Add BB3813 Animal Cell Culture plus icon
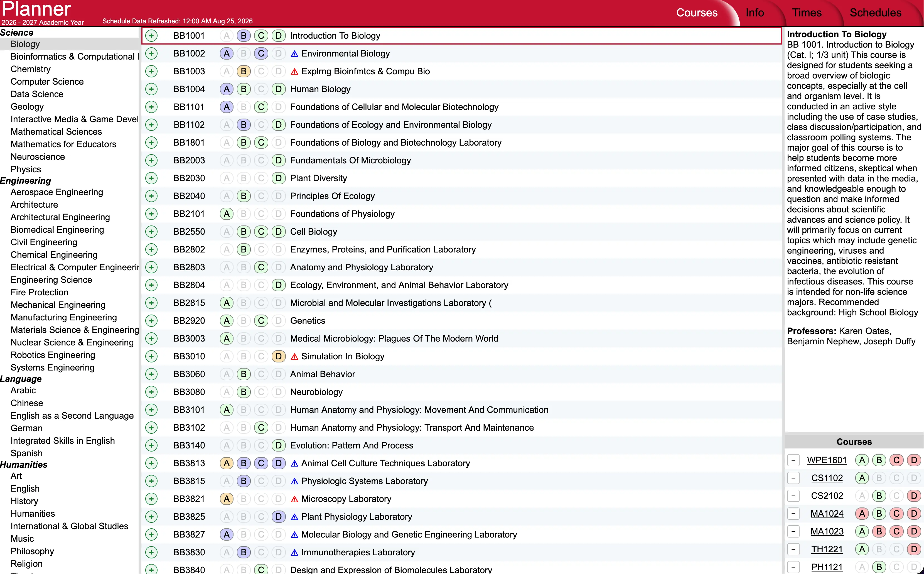 click(151, 463)
